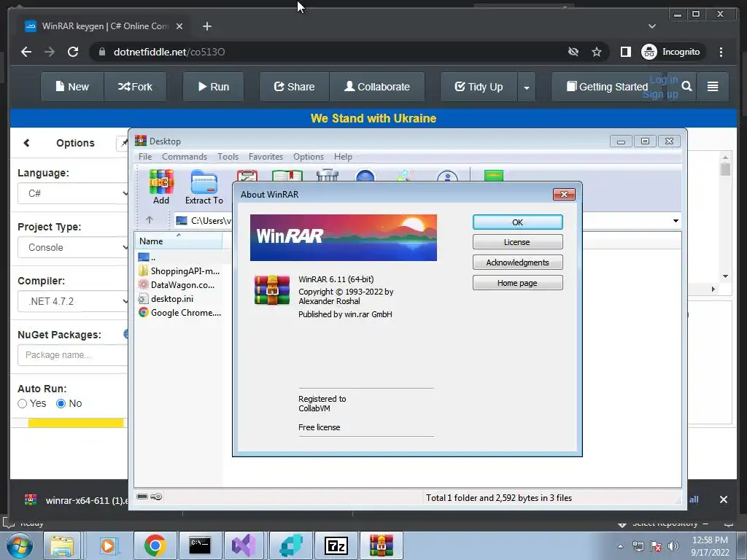Open 7-Zip from the taskbar
Viewport: 747px width, 560px height.
(336, 545)
